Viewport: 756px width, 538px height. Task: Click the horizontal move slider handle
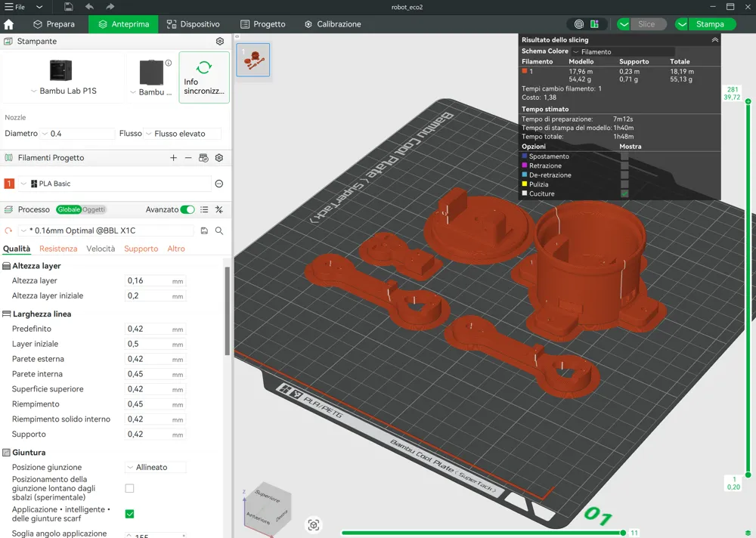coord(623,533)
